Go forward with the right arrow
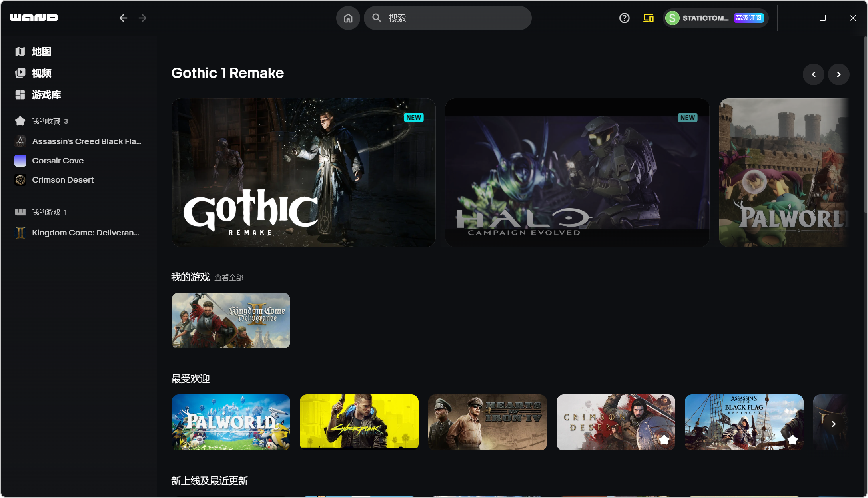This screenshot has width=868, height=498. pyautogui.click(x=142, y=18)
